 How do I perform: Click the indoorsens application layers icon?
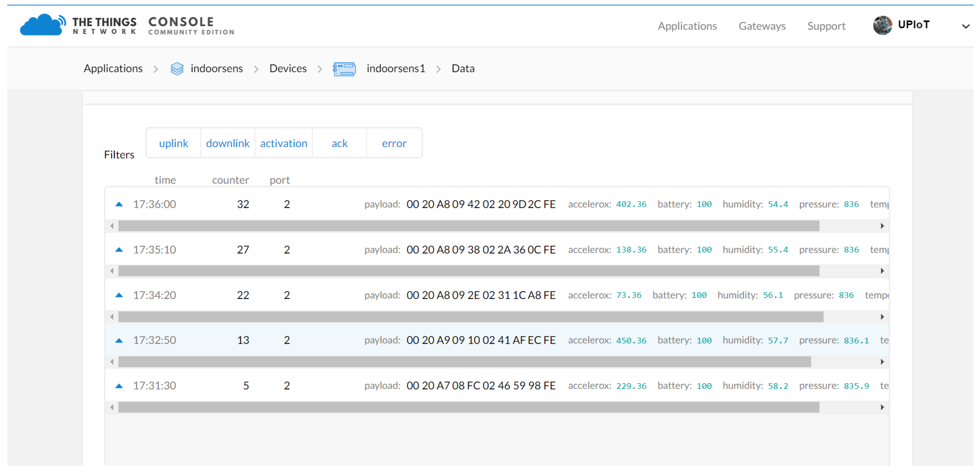pos(177,69)
